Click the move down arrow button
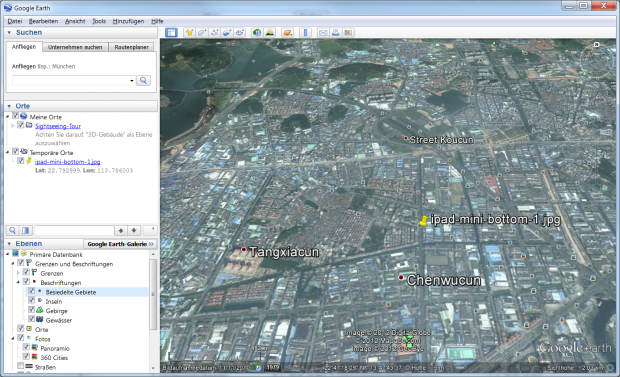This screenshot has height=377, width=620. (134, 230)
